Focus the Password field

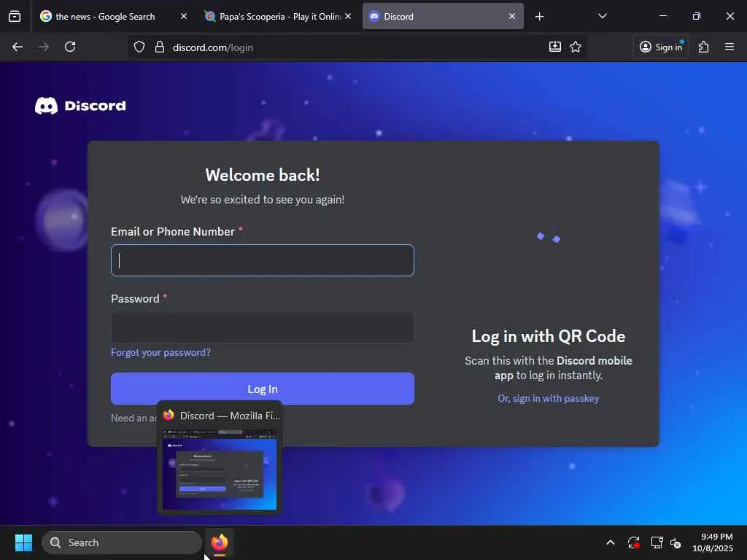(263, 327)
